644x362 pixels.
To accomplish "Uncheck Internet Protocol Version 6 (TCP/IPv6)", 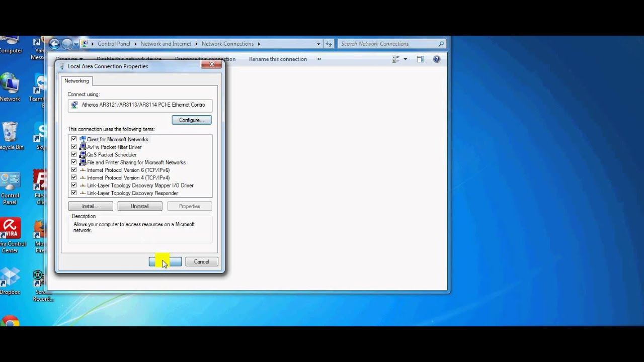I will pos(74,170).
